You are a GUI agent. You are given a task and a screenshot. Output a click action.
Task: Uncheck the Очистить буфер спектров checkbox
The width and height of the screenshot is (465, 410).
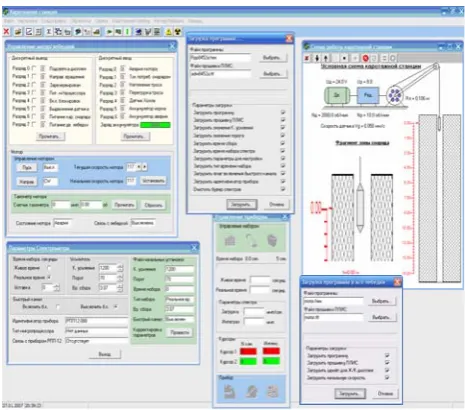[283, 189]
